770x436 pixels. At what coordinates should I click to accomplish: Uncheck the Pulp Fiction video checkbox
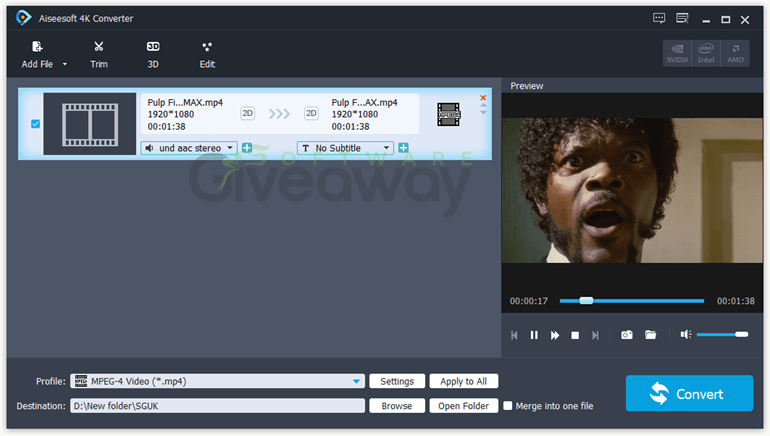(x=35, y=124)
